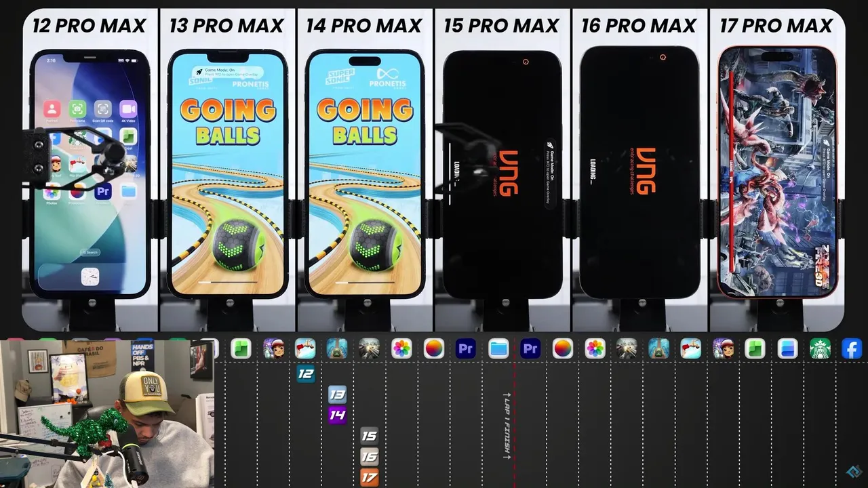Tap Clock icon in 12 Pro Max dock

pyautogui.click(x=90, y=277)
